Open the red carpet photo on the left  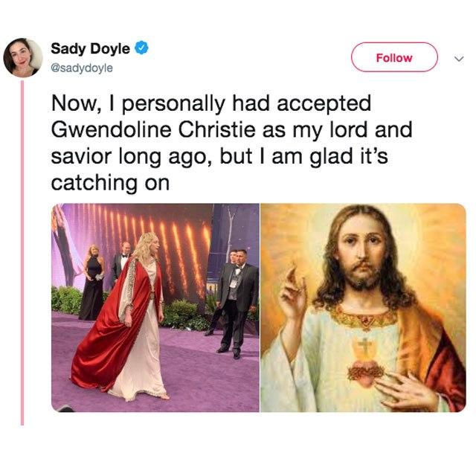pos(155,307)
